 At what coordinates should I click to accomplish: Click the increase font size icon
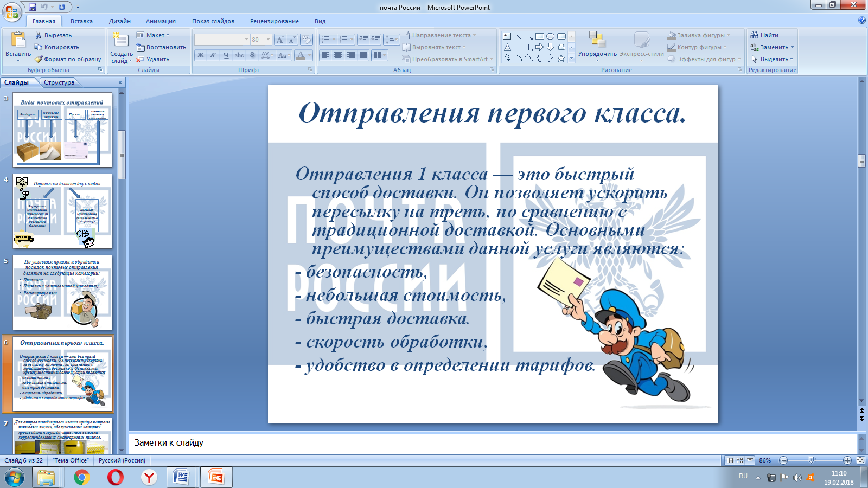[280, 40]
